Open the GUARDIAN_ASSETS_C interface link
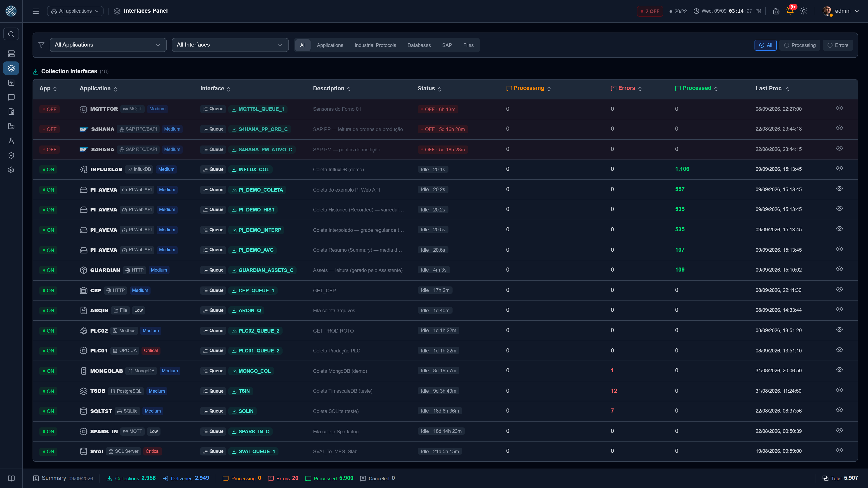868x488 pixels. [x=262, y=270]
